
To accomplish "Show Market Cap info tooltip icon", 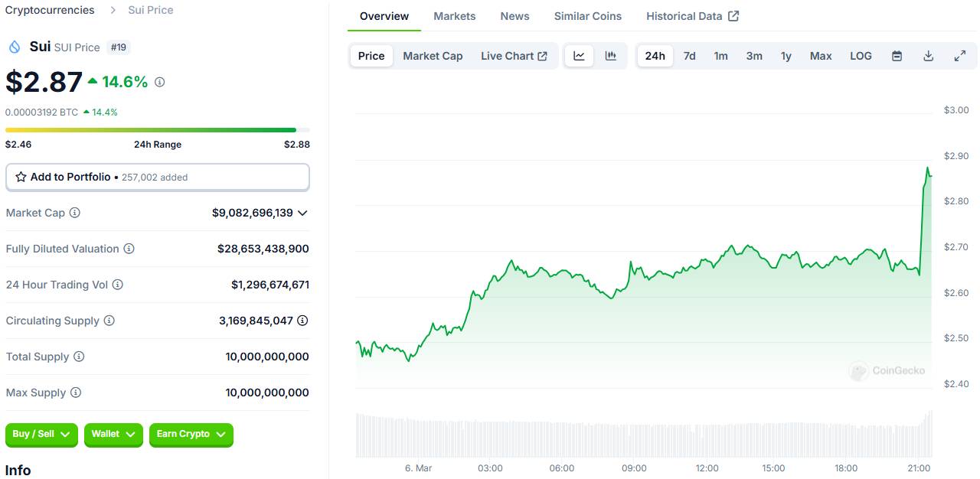I will click(74, 213).
